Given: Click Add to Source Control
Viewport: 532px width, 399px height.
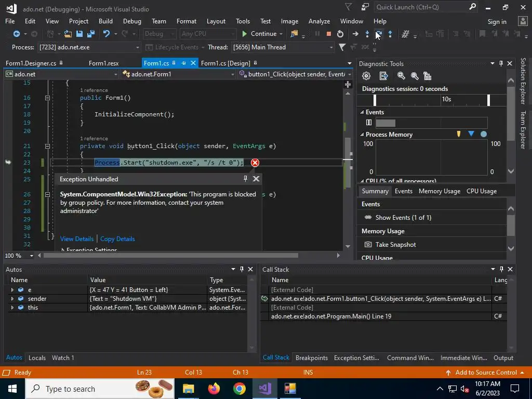Looking at the screenshot, I should [486, 372].
